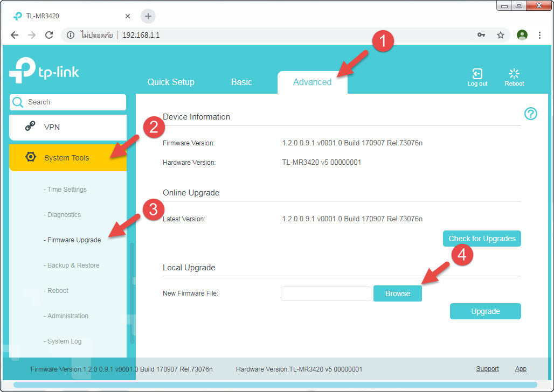
Task: Open the App link in footer
Action: [521, 369]
